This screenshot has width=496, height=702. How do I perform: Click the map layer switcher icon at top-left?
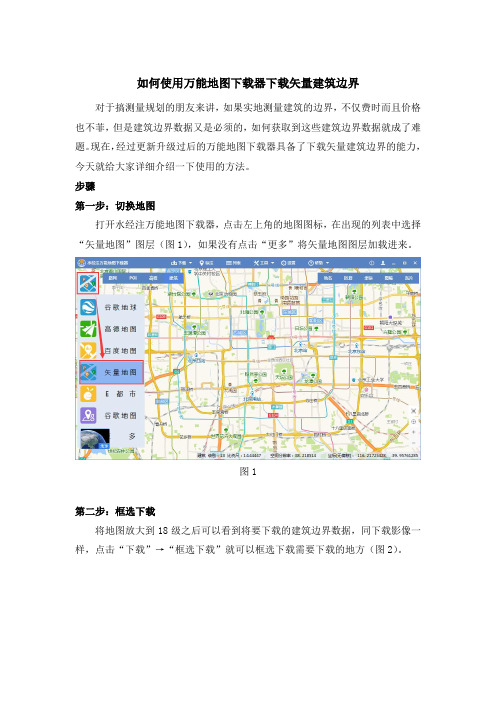88,283
